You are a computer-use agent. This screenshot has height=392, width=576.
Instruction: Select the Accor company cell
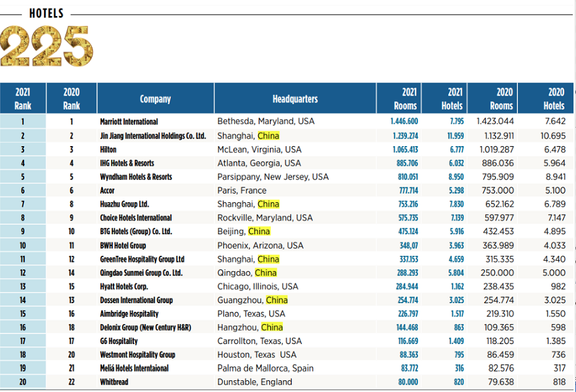pos(107,190)
